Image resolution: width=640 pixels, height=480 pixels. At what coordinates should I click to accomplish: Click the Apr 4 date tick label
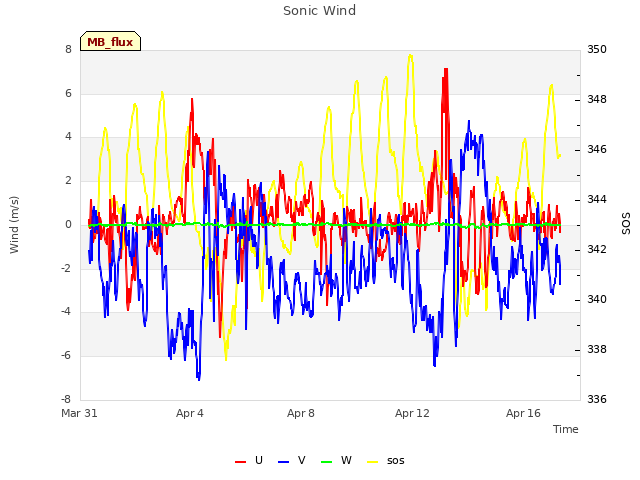[x=190, y=413]
